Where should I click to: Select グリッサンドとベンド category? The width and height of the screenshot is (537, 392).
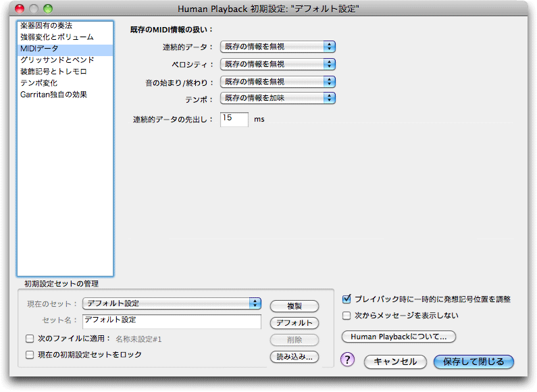(65, 60)
